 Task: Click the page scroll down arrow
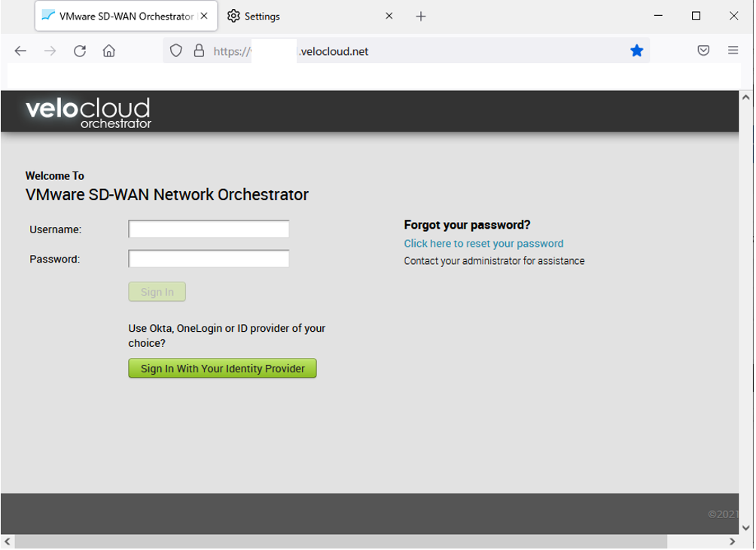click(746, 528)
